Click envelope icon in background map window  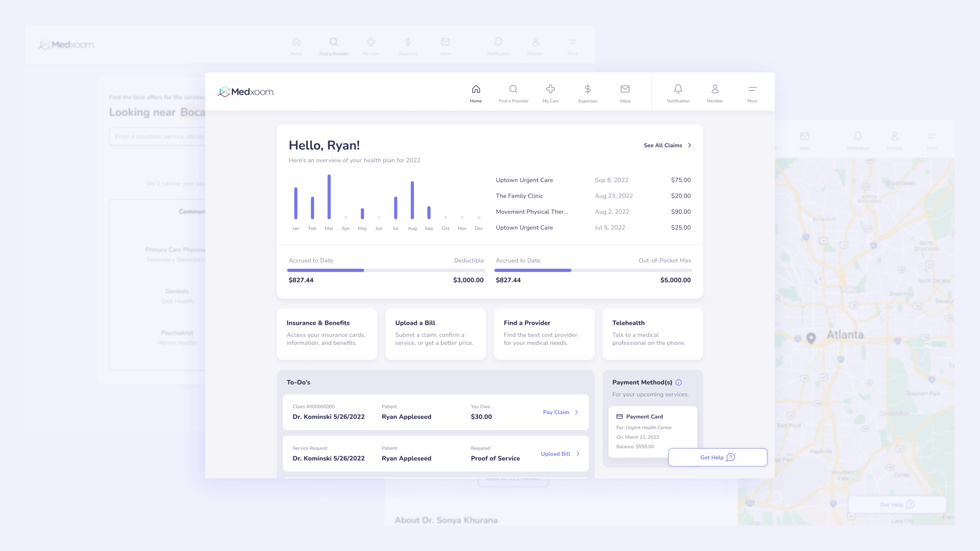(x=805, y=136)
